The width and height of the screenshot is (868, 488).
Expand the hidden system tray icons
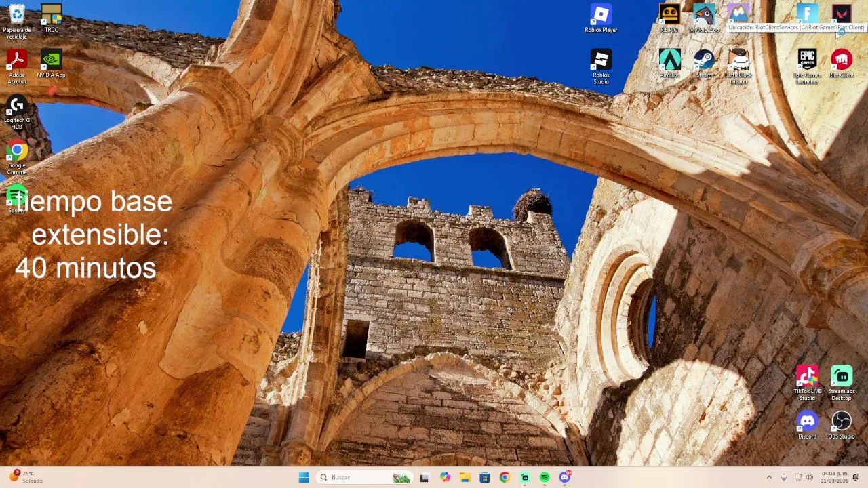[769, 477]
